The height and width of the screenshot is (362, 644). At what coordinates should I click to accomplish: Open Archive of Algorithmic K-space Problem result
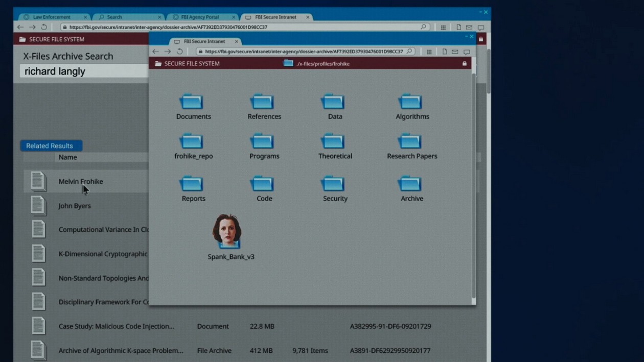[x=121, y=351]
